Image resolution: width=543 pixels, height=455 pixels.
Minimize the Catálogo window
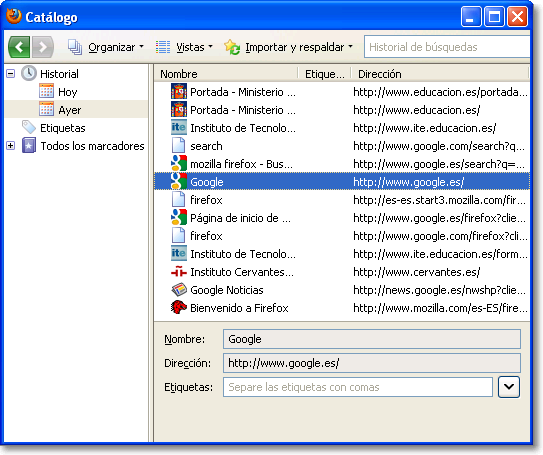[470, 17]
